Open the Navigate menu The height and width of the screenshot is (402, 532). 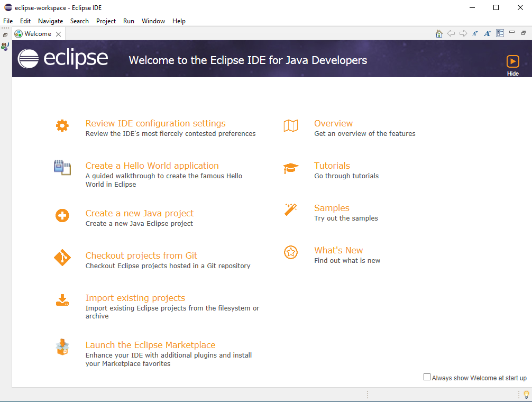coord(51,21)
